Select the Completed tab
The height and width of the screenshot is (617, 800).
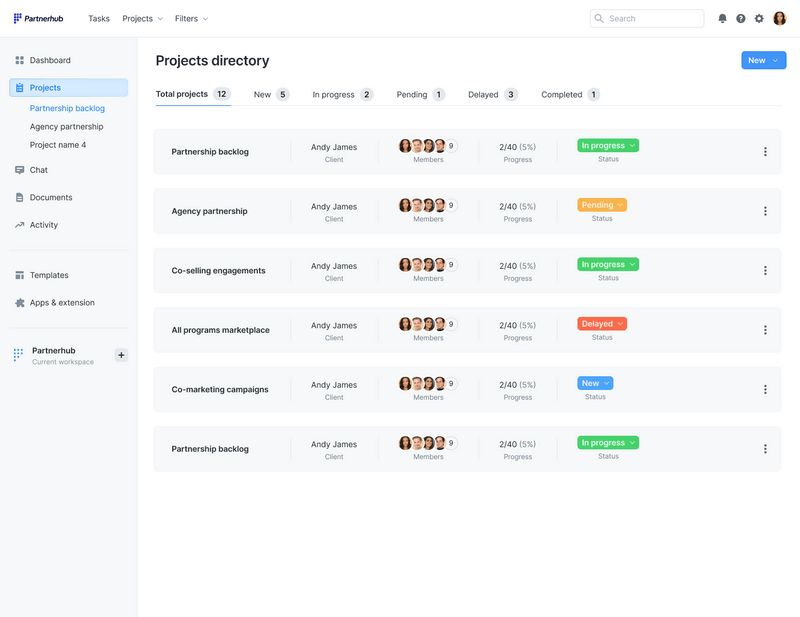pyautogui.click(x=569, y=95)
